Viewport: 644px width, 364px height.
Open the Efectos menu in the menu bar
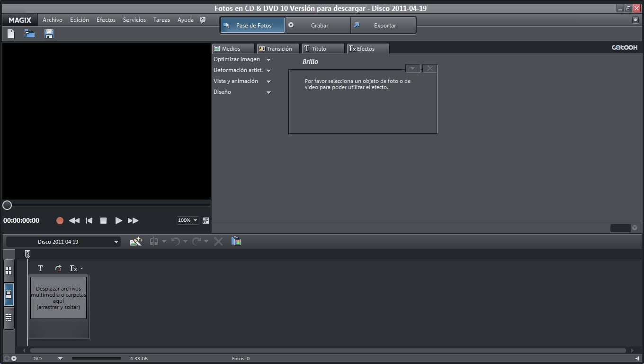[106, 20]
